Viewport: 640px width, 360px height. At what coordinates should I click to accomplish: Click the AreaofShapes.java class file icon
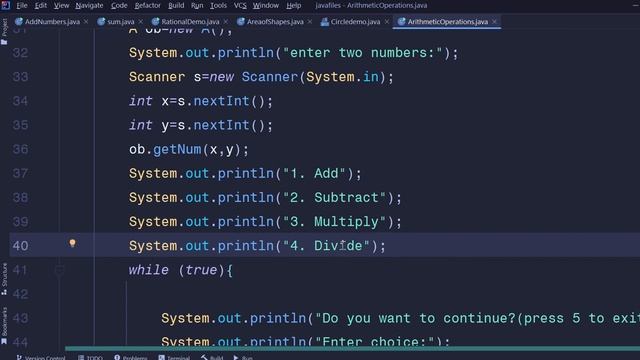tap(241, 22)
